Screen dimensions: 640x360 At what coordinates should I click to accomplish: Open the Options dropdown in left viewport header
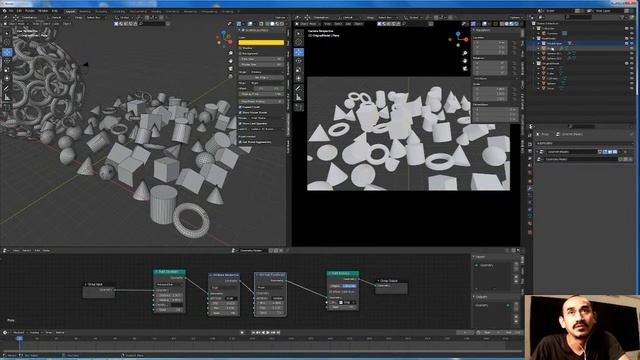coord(281,18)
